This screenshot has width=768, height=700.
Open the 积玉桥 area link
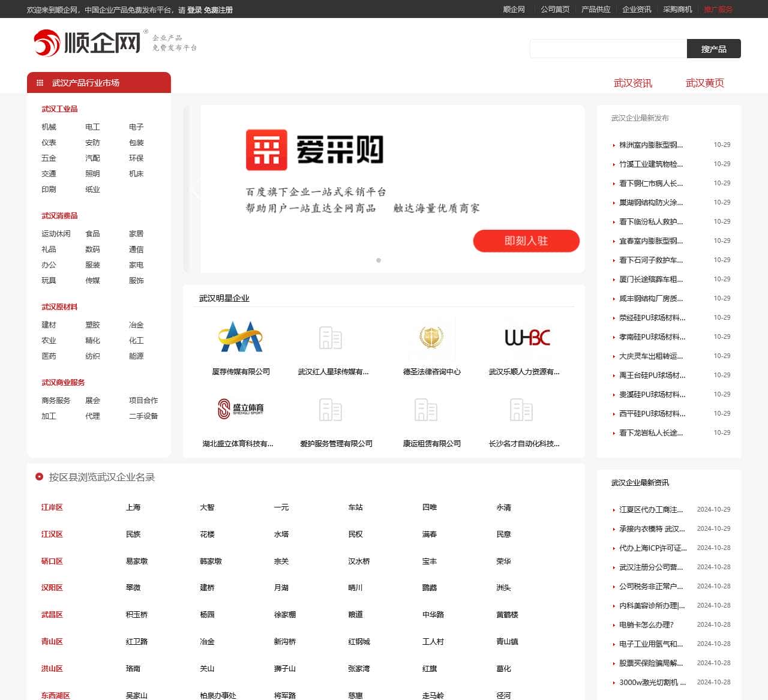[137, 615]
